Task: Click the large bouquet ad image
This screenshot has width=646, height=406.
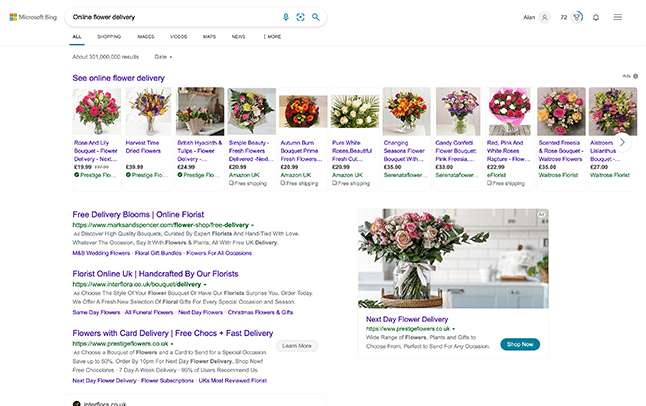Action: coord(453,258)
